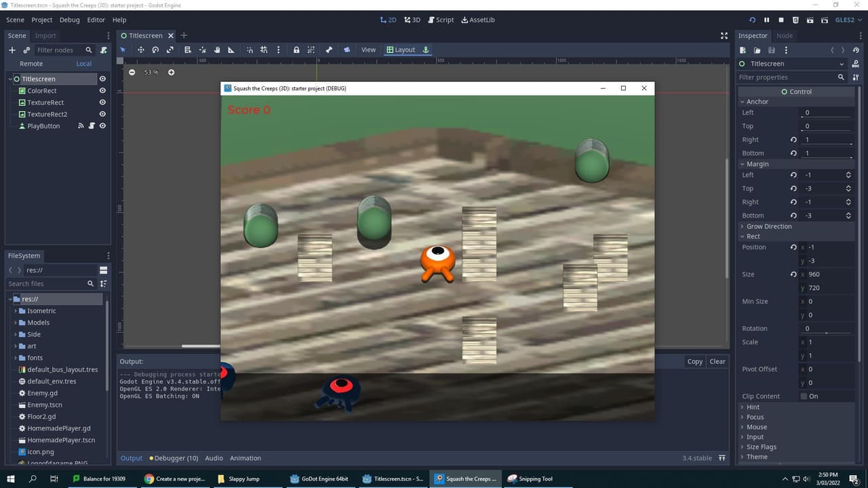This screenshot has width=868, height=488.
Task: Toggle Smart Snap in the canvas toolbar
Action: [250, 49]
